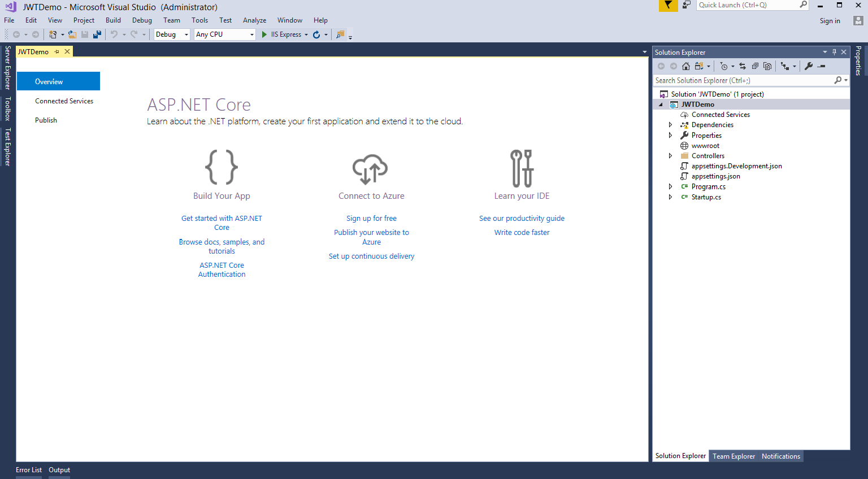Screen dimensions: 868x479
Task: Switch to the Team Explorer tab
Action: 734,456
